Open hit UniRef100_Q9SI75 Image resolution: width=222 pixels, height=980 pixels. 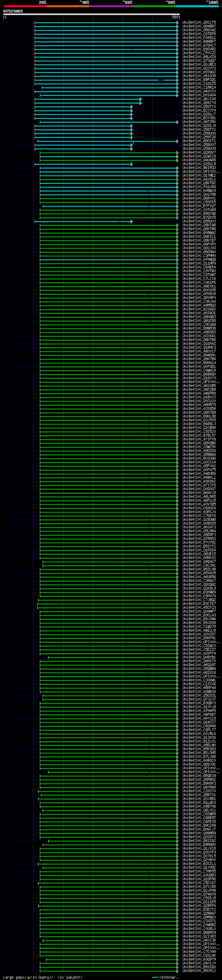pyautogui.click(x=199, y=23)
